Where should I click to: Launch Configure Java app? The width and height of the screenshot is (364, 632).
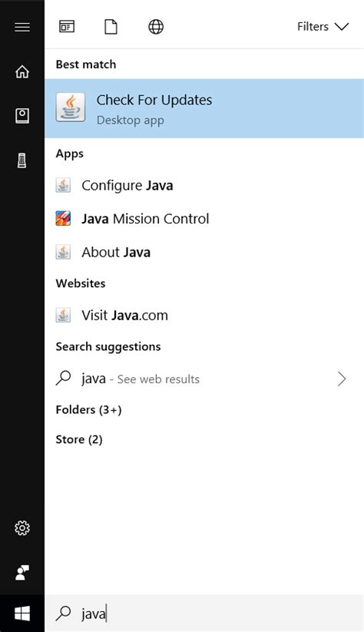[x=204, y=185]
